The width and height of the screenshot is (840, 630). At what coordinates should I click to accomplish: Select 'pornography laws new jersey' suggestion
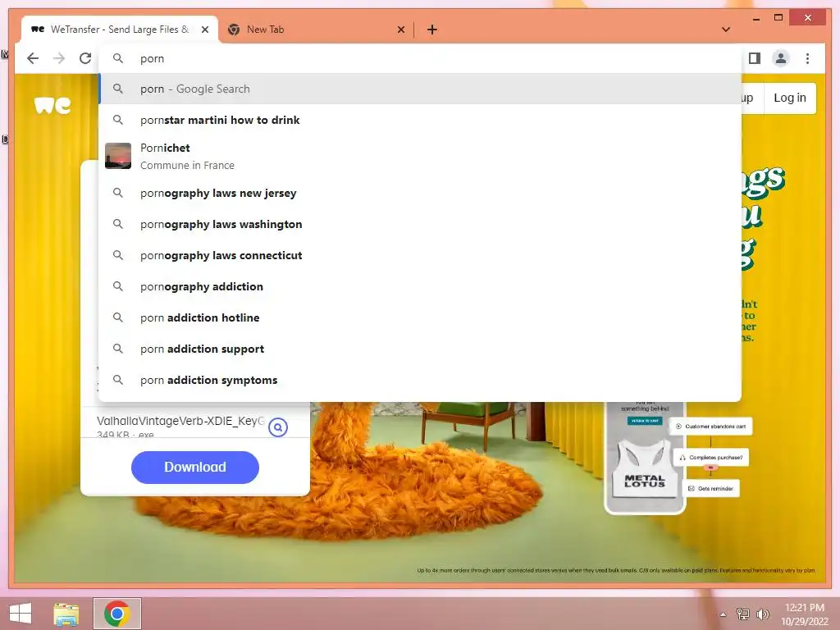[420, 193]
